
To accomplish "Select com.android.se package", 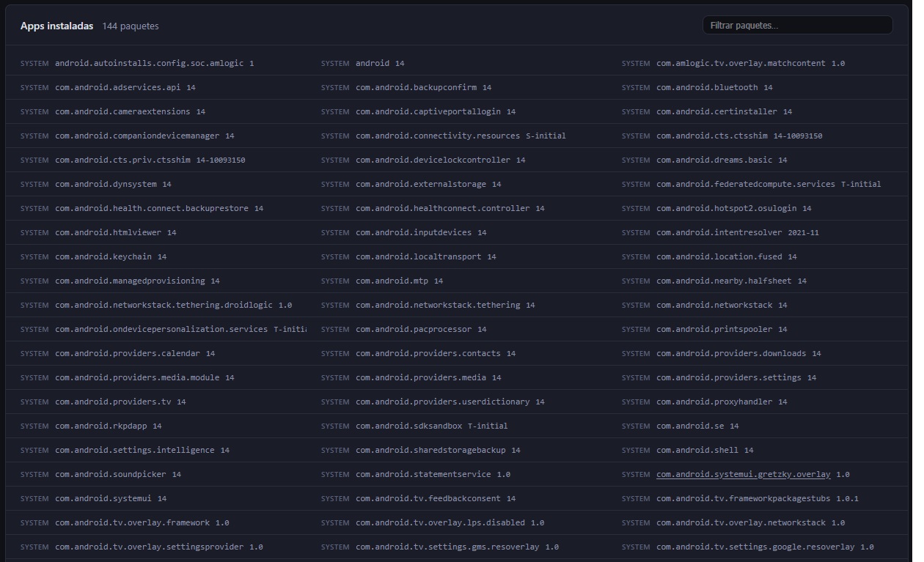I will [x=690, y=426].
